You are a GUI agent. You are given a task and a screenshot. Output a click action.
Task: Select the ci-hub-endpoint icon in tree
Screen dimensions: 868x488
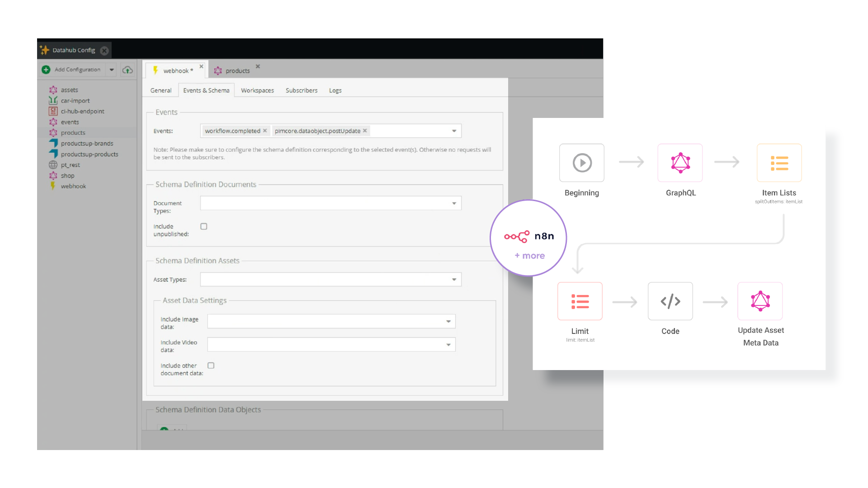click(x=53, y=111)
